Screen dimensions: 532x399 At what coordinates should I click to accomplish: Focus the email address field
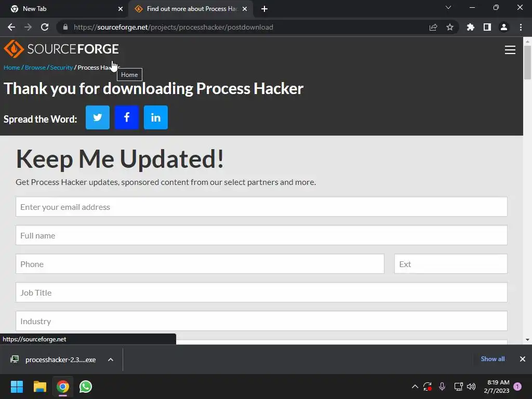pos(262,207)
